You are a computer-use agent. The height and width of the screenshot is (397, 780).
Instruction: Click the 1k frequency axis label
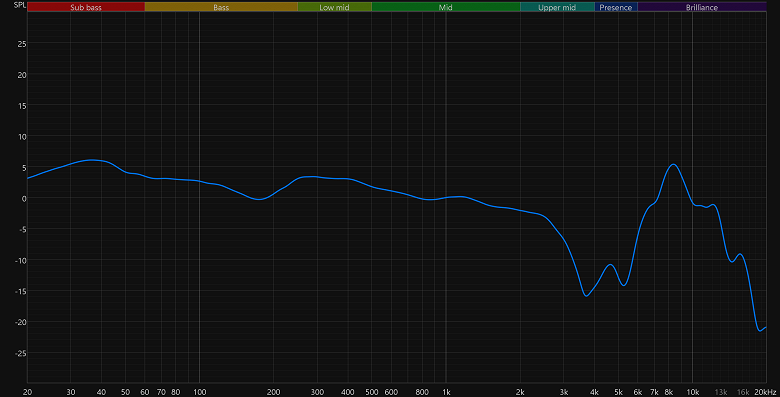point(446,392)
